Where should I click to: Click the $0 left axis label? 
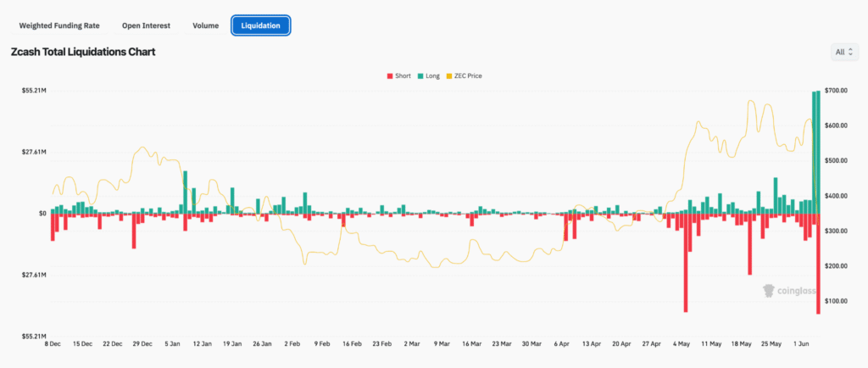point(42,214)
